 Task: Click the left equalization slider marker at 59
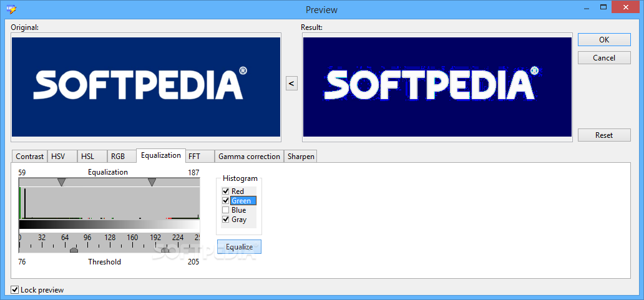[61, 182]
